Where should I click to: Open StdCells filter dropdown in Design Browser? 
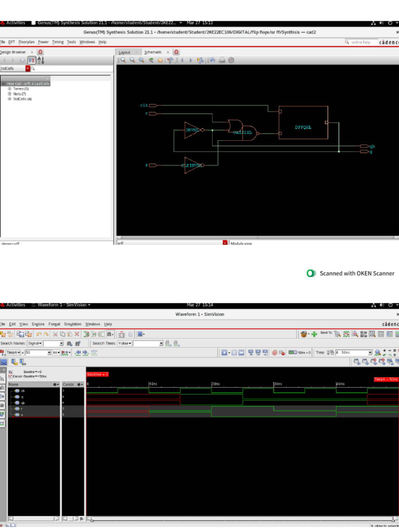pyautogui.click(x=28, y=69)
